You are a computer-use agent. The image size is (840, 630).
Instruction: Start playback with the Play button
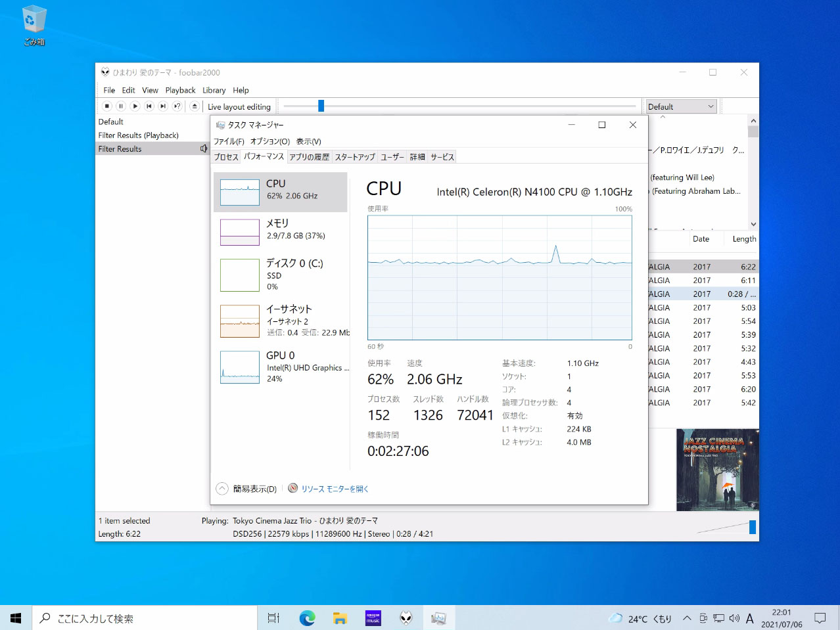[x=135, y=106]
